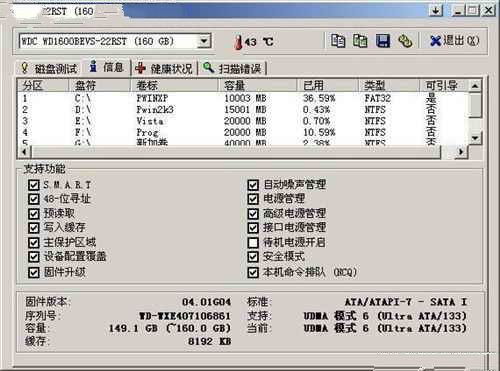Click the 36.59% used cell

click(x=319, y=98)
